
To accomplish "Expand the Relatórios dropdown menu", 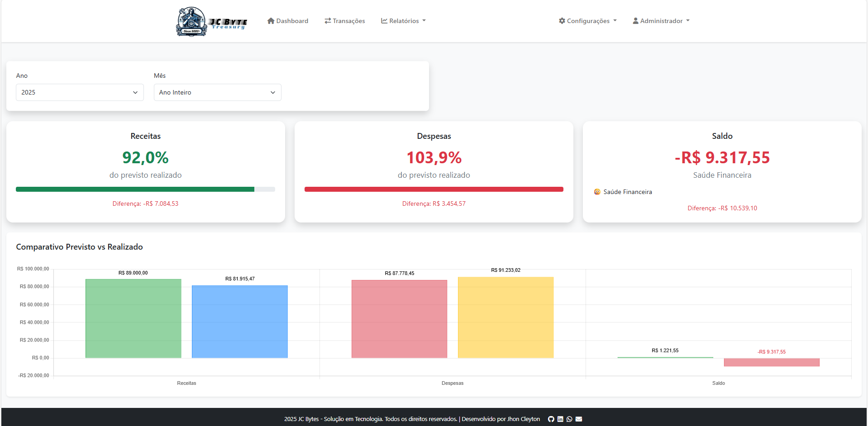I will point(403,21).
